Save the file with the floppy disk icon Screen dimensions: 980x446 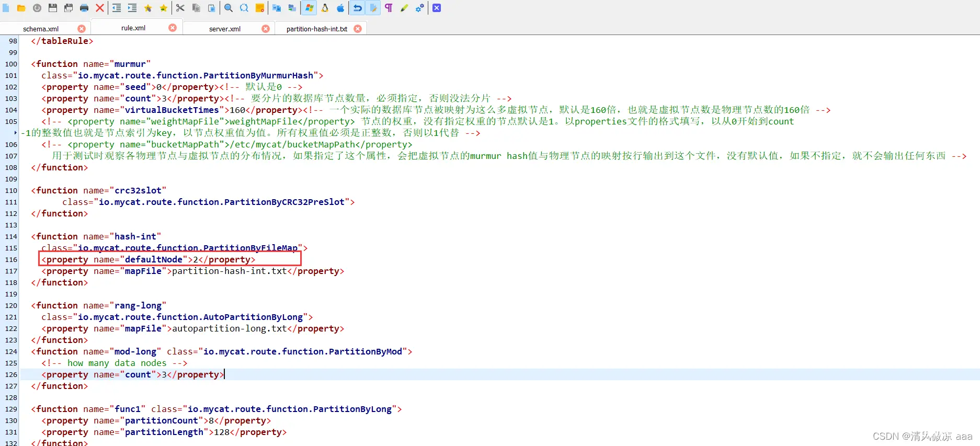pyautogui.click(x=53, y=8)
